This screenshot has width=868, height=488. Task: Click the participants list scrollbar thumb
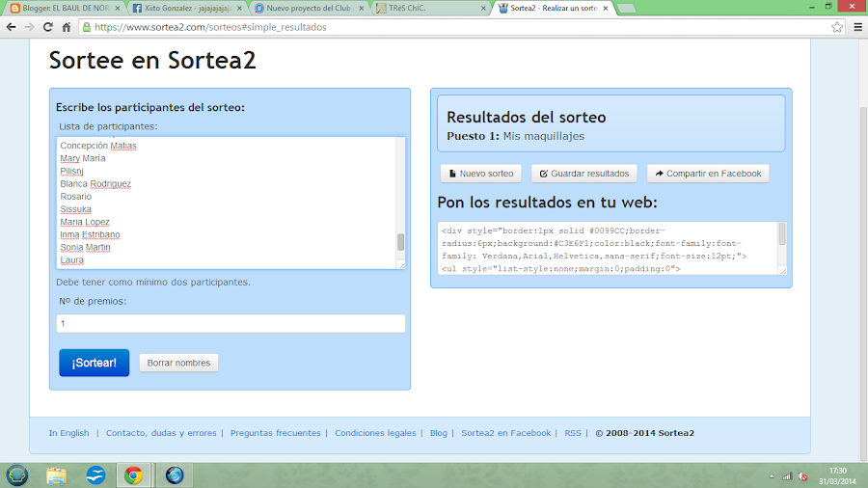pos(401,242)
